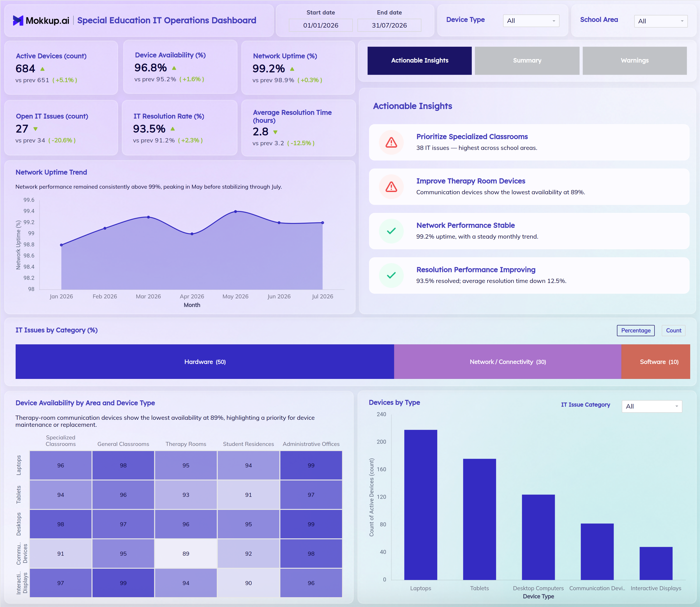The image size is (700, 607).
Task: Open the School Area dropdown
Action: (660, 21)
